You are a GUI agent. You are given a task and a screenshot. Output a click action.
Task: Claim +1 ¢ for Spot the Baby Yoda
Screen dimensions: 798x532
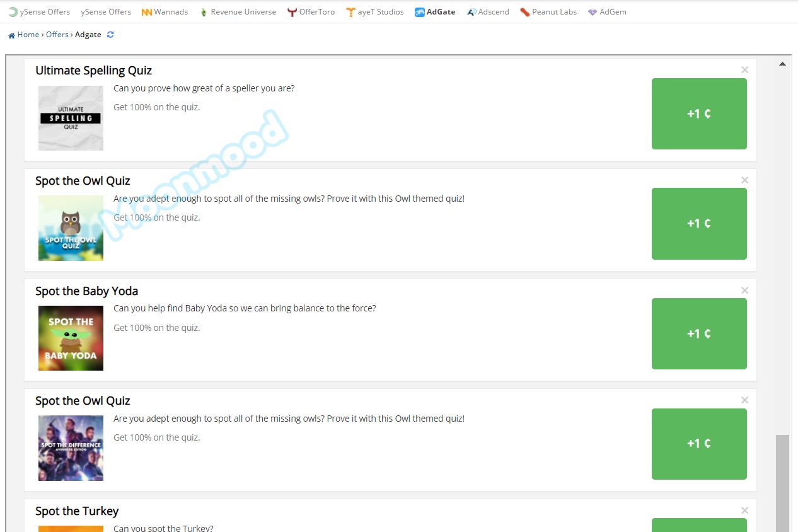point(699,333)
